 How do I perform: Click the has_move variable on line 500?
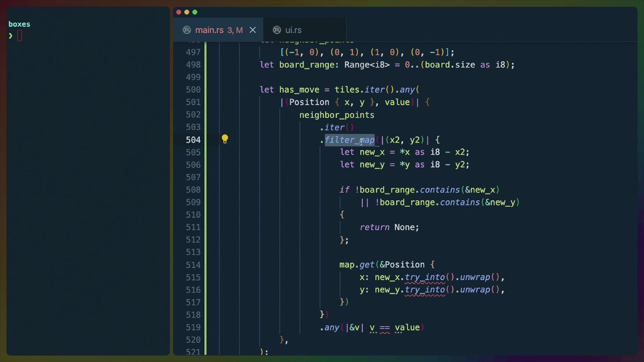[299, 90]
